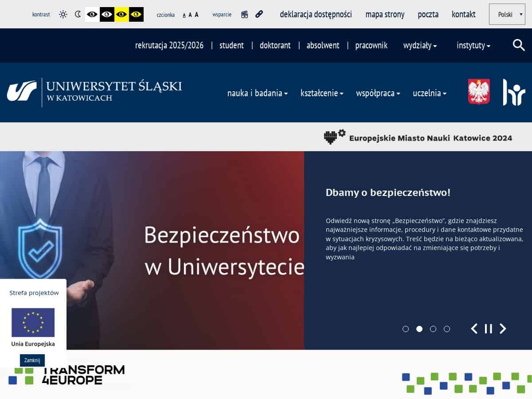
Task: Go to next slide with right arrow
Action: coord(503,329)
